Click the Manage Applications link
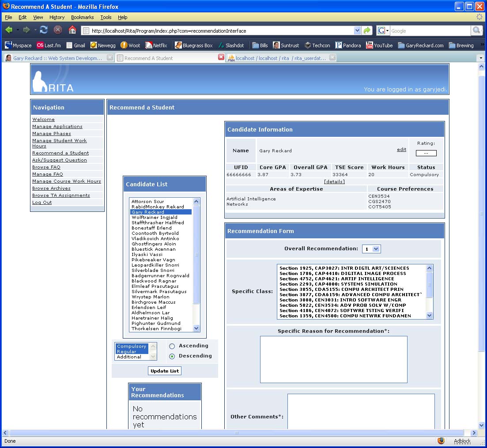487x448 pixels. [57, 127]
